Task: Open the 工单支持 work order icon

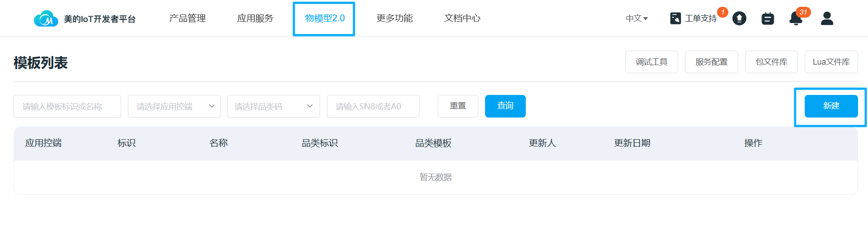Action: (x=675, y=19)
